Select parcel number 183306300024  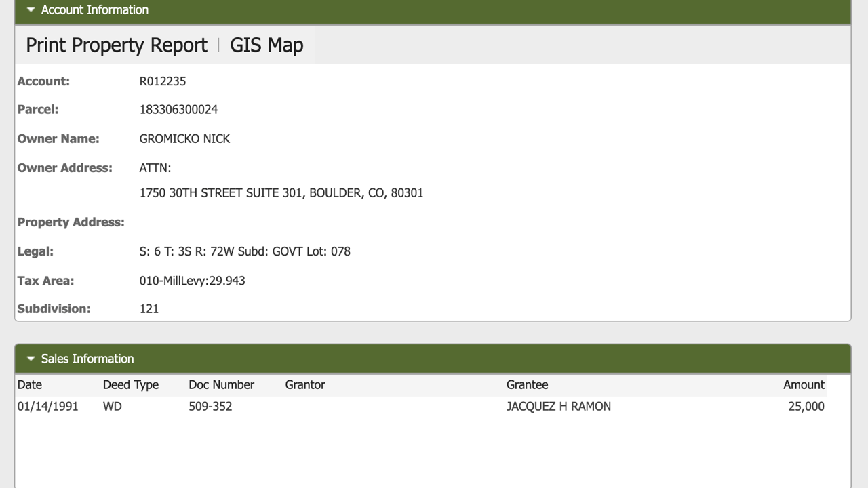click(x=178, y=109)
